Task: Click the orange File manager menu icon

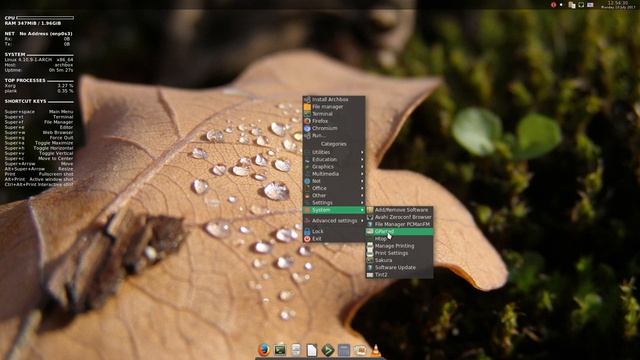Action: pyautogui.click(x=307, y=107)
